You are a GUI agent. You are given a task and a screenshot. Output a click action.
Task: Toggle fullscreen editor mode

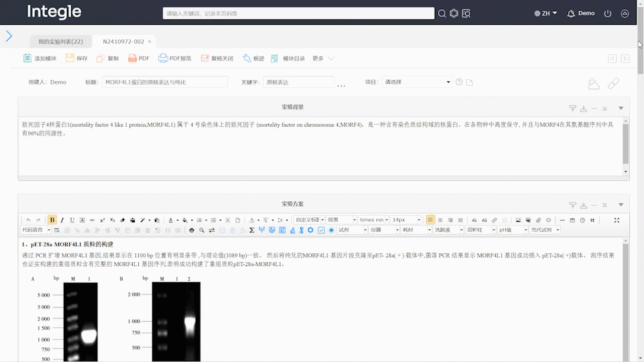click(616, 220)
